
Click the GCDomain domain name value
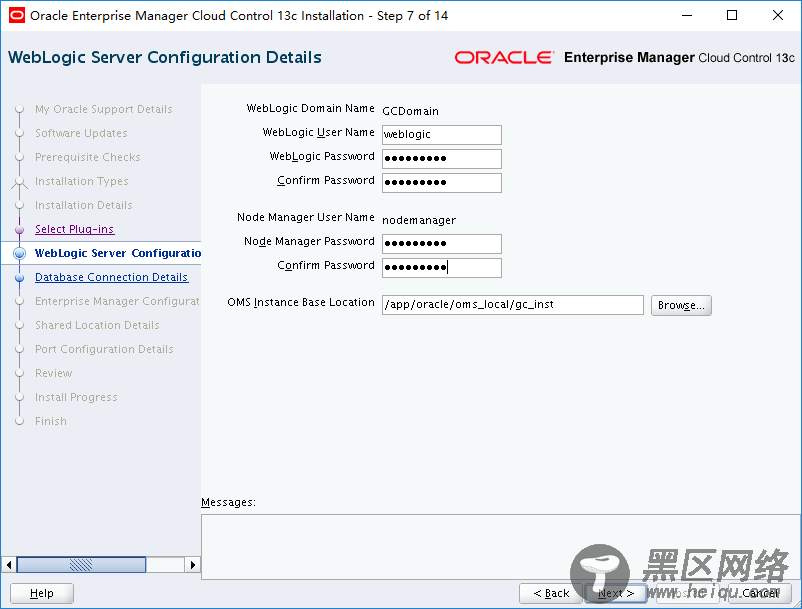410,111
